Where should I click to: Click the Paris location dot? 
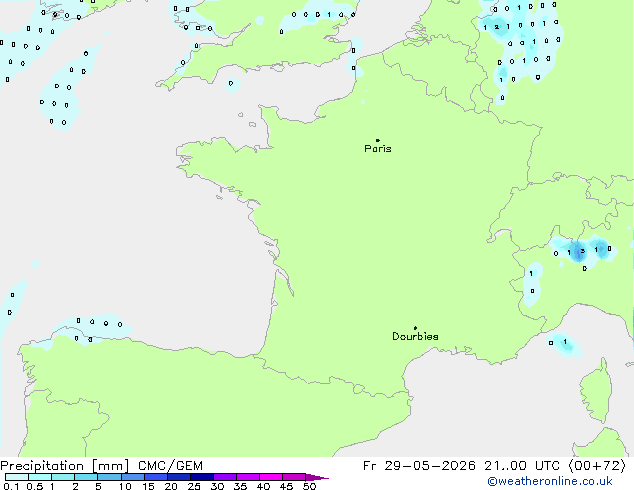378,140
